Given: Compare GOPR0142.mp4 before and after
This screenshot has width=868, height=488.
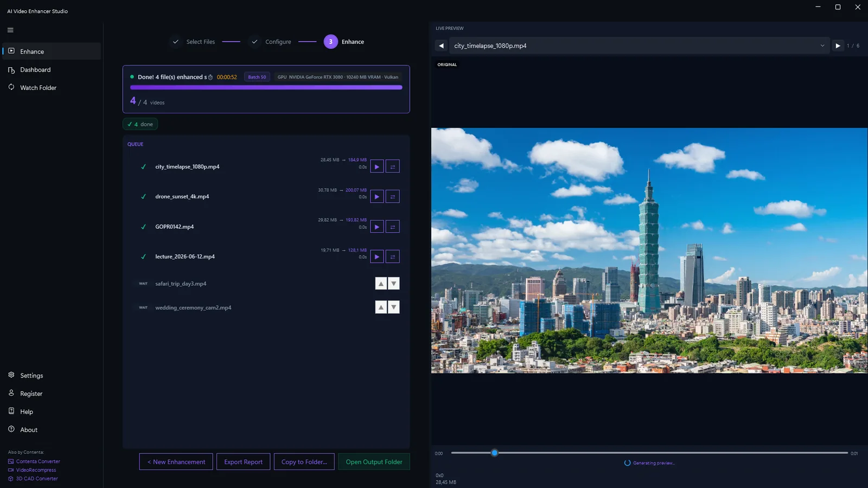Looking at the screenshot, I should 393,227.
